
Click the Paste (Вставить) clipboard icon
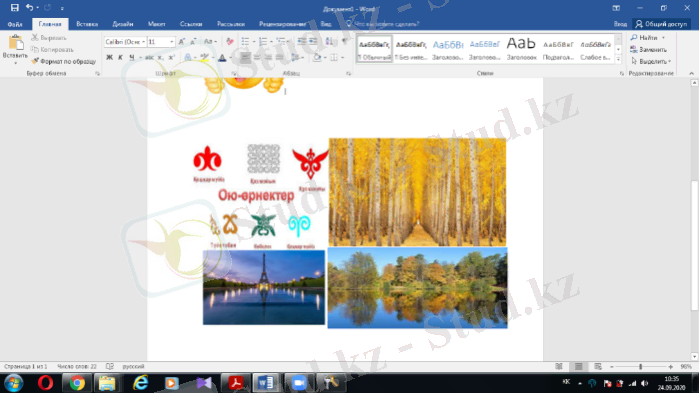(16, 43)
